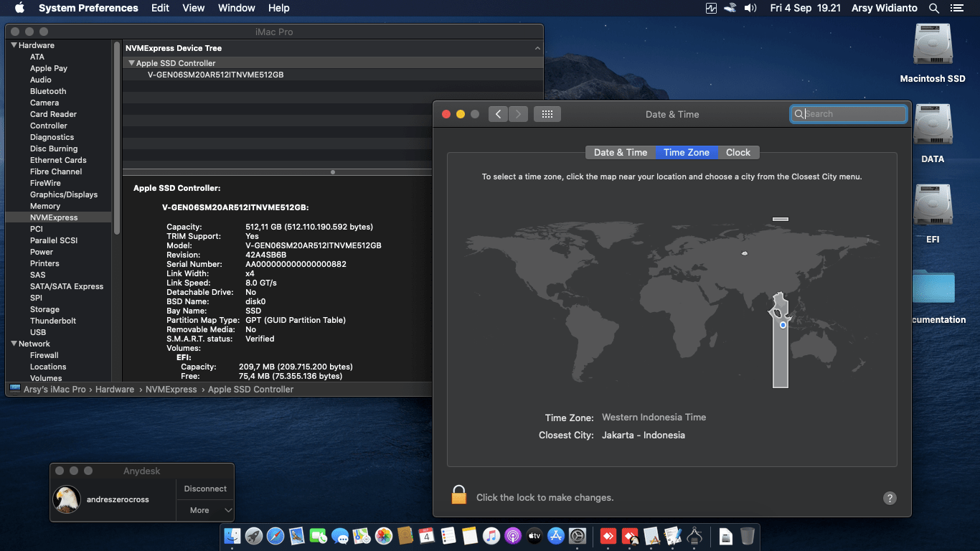Collapse the Apple SSD Controller tree node
This screenshot has width=980, height=551.
tap(131, 63)
